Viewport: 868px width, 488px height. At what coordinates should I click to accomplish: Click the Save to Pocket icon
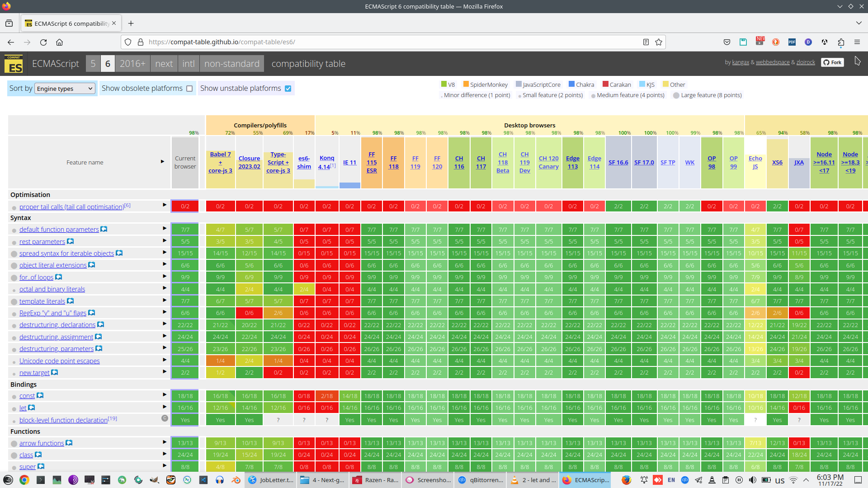click(x=727, y=42)
